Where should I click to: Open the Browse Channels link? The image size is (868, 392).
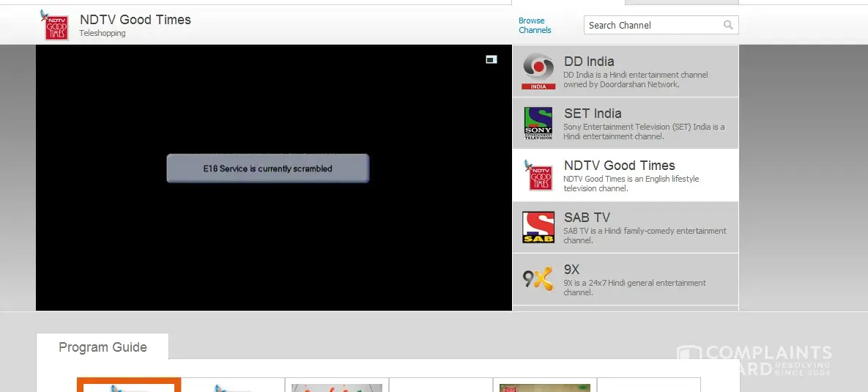[535, 26]
